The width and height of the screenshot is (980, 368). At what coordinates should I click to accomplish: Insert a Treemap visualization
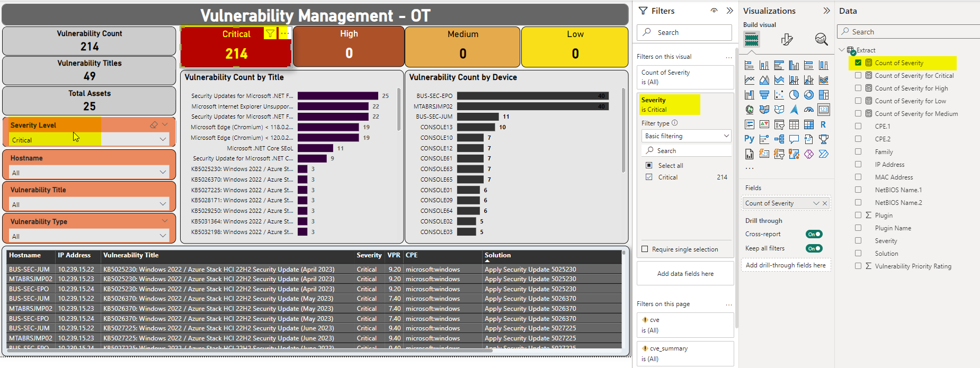(823, 95)
